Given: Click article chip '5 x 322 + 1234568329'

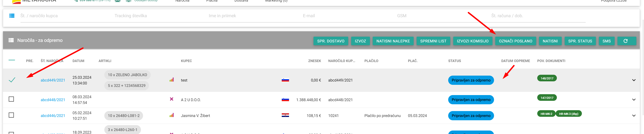Looking at the screenshot, I should (127, 86).
